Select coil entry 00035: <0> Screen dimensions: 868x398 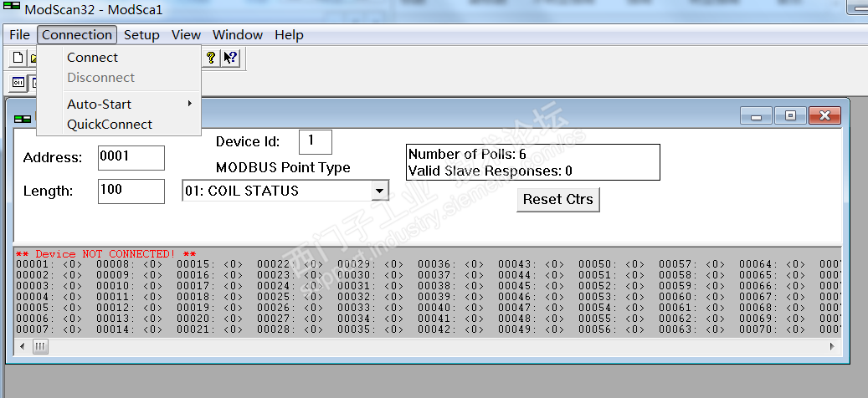click(x=370, y=329)
